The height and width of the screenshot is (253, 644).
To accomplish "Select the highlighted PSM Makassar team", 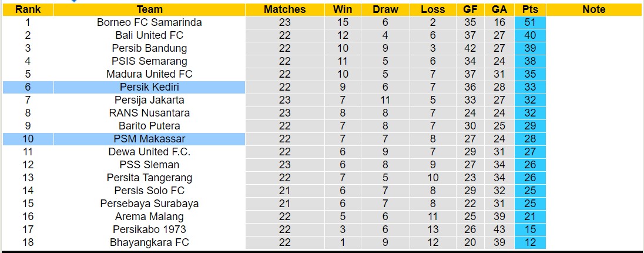I will pos(149,139).
